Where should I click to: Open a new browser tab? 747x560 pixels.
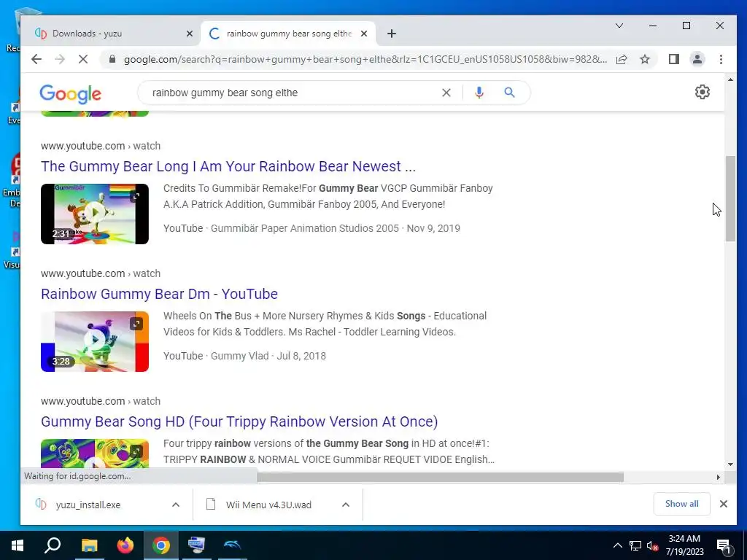click(391, 34)
